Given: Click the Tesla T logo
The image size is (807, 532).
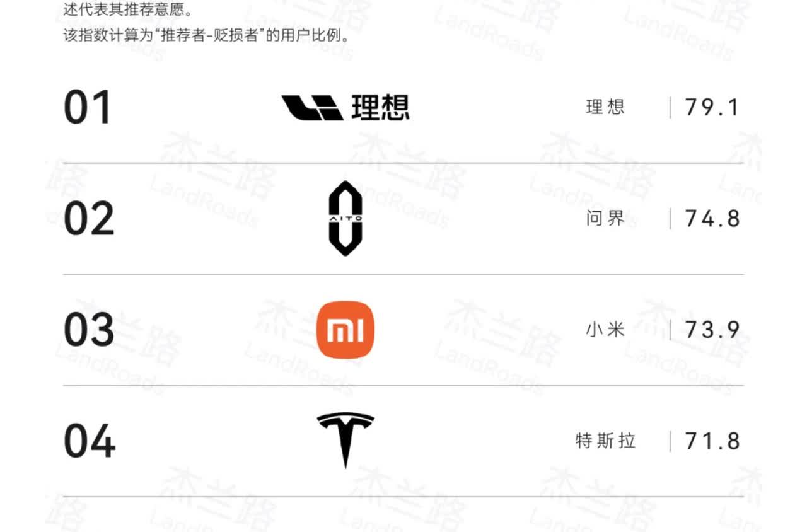Looking at the screenshot, I should tap(345, 441).
